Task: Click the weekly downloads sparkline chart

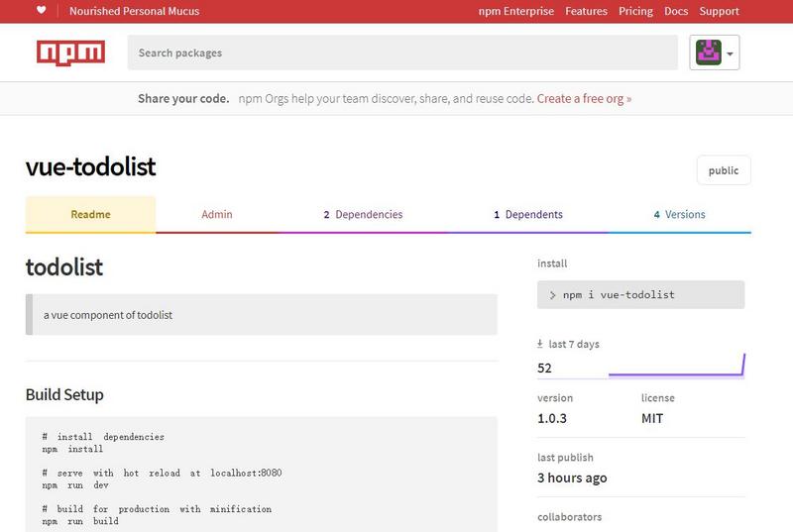Action: pos(677,366)
